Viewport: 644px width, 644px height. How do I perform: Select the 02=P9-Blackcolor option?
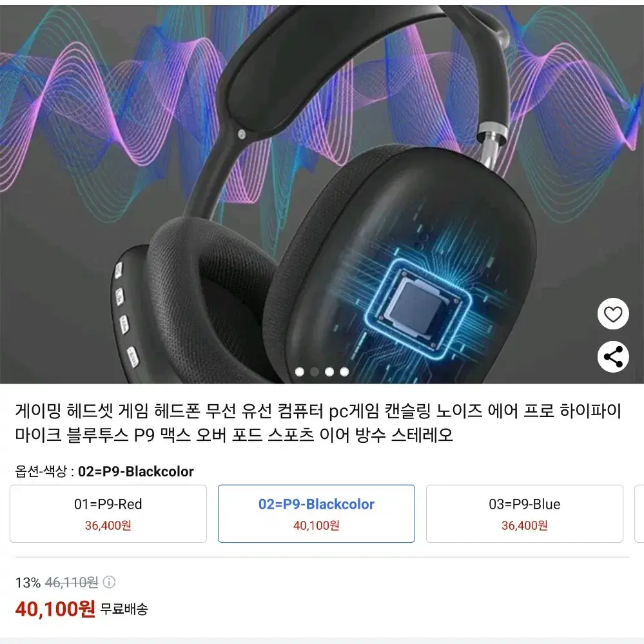[x=317, y=514]
